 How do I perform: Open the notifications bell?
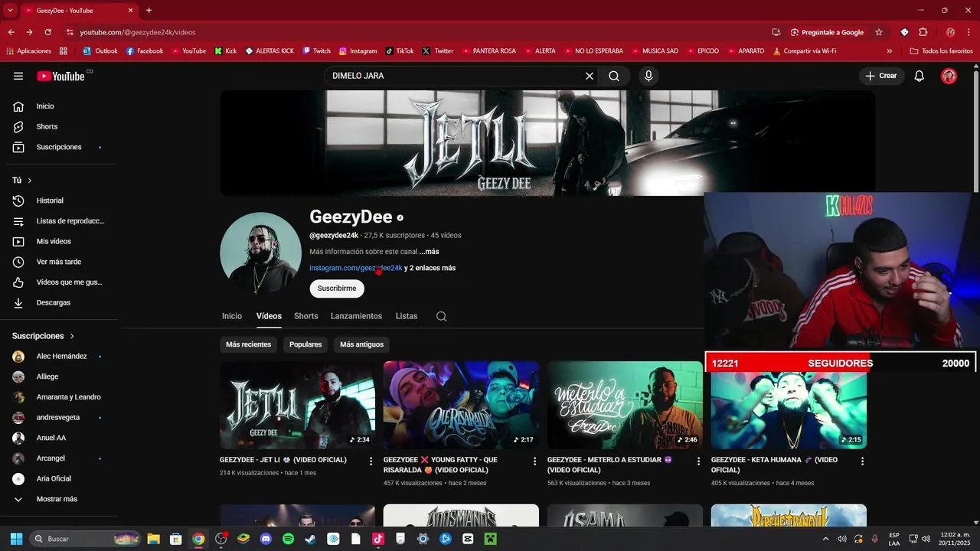tap(920, 76)
